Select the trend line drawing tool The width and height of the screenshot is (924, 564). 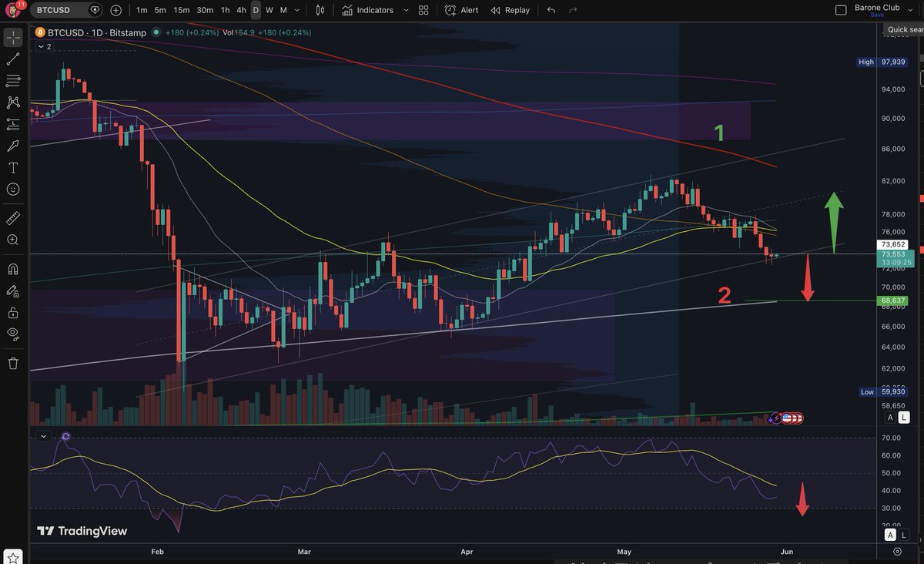[13, 59]
